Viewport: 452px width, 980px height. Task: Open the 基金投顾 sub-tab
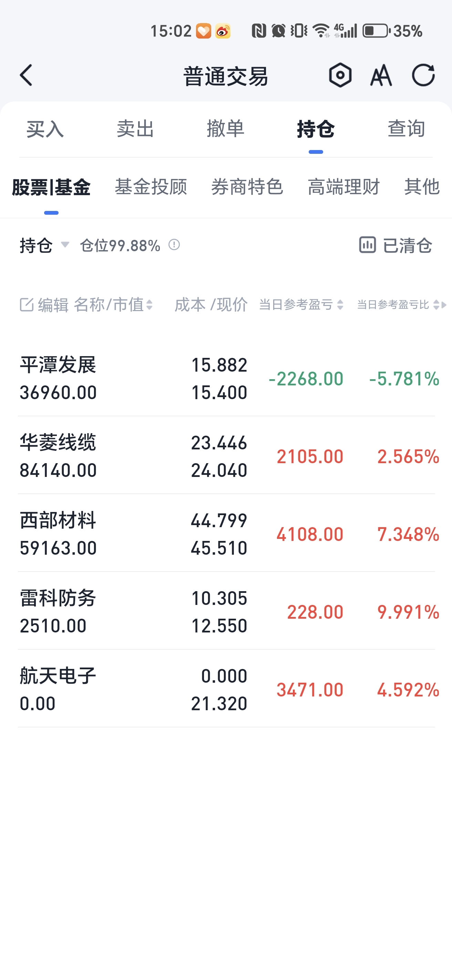(x=151, y=187)
